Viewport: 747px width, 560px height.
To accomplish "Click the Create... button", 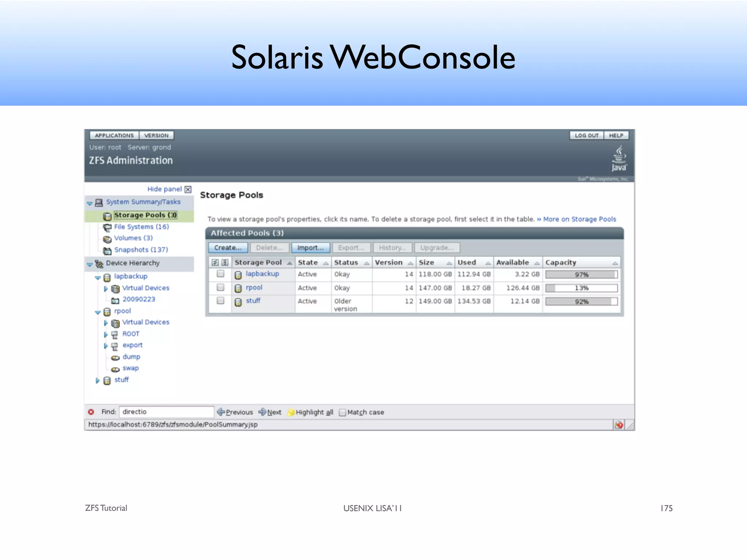I will [228, 248].
